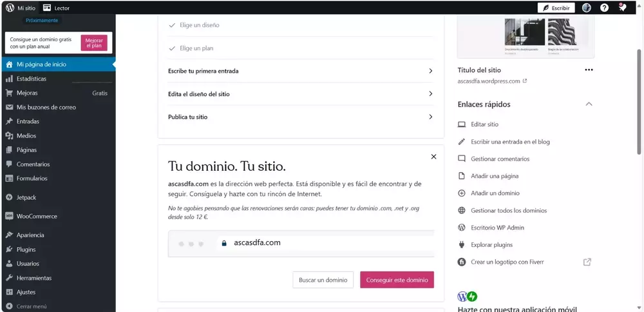Click Próximamente label in sidebar
This screenshot has height=312, width=644.
click(42, 20)
